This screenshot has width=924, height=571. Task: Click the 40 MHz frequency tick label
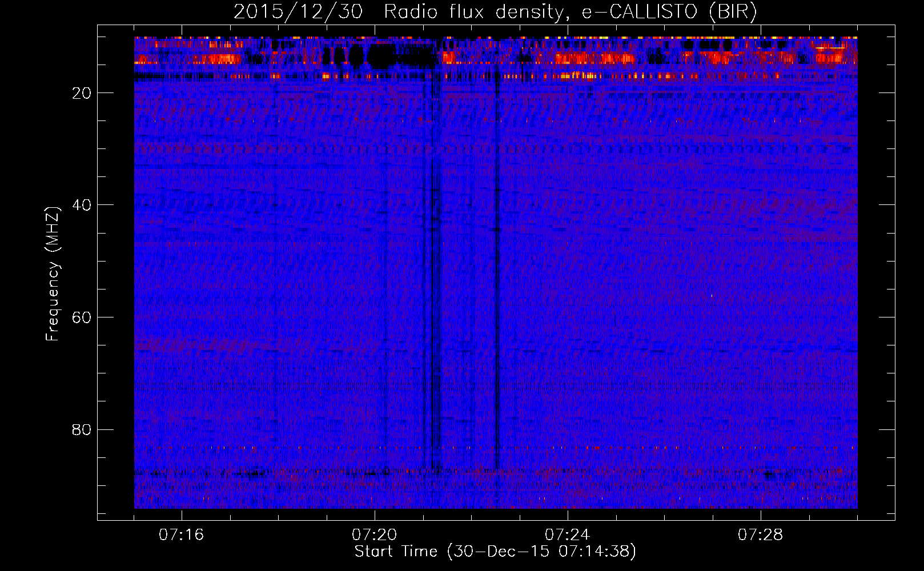(x=82, y=205)
